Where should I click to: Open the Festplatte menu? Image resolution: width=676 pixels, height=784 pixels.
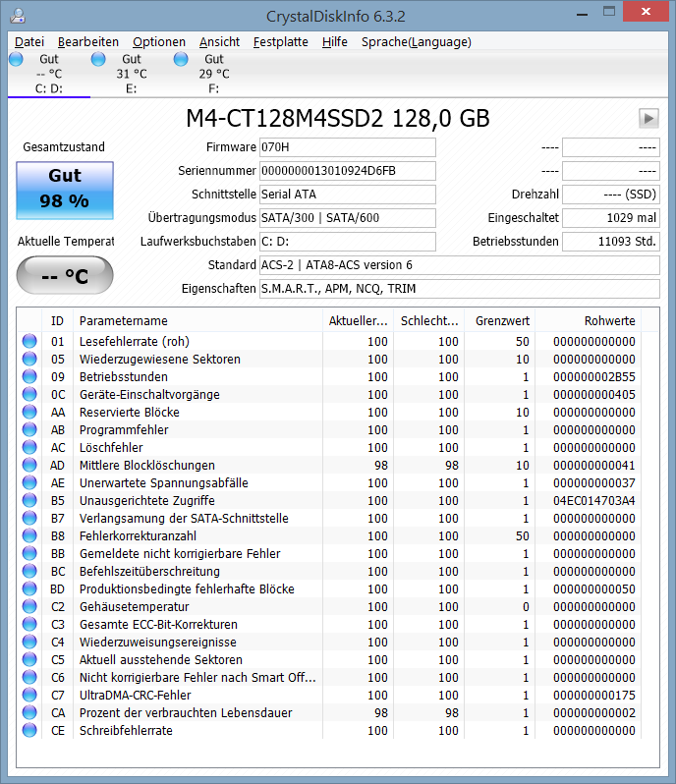coord(280,42)
